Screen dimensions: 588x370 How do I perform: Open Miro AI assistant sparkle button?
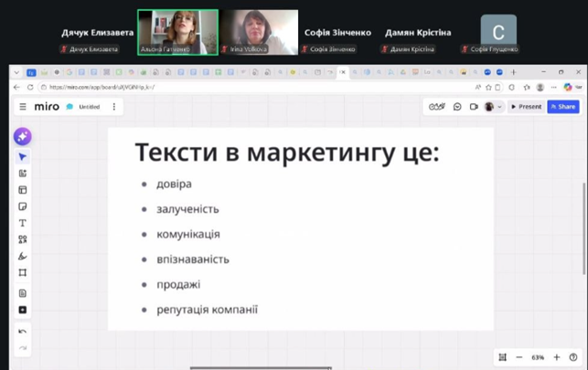[22, 136]
